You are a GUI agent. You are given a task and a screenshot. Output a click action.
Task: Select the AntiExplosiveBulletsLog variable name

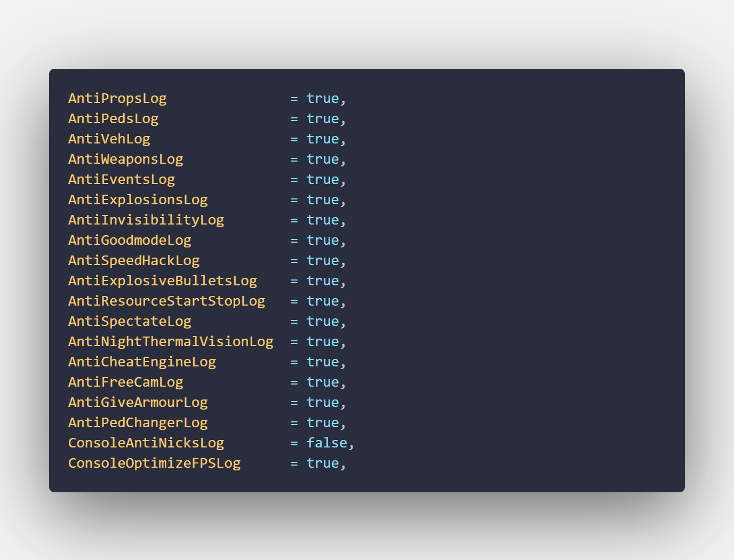[x=163, y=281]
